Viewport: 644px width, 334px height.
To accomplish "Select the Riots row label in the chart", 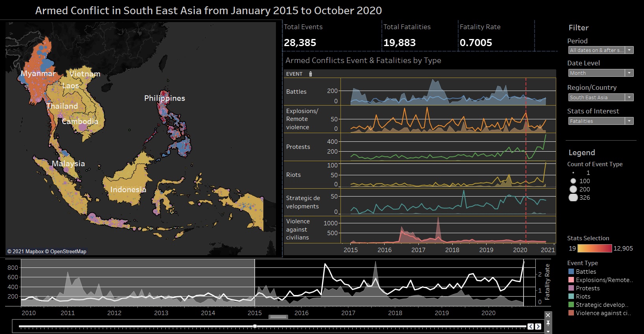I will 293,174.
